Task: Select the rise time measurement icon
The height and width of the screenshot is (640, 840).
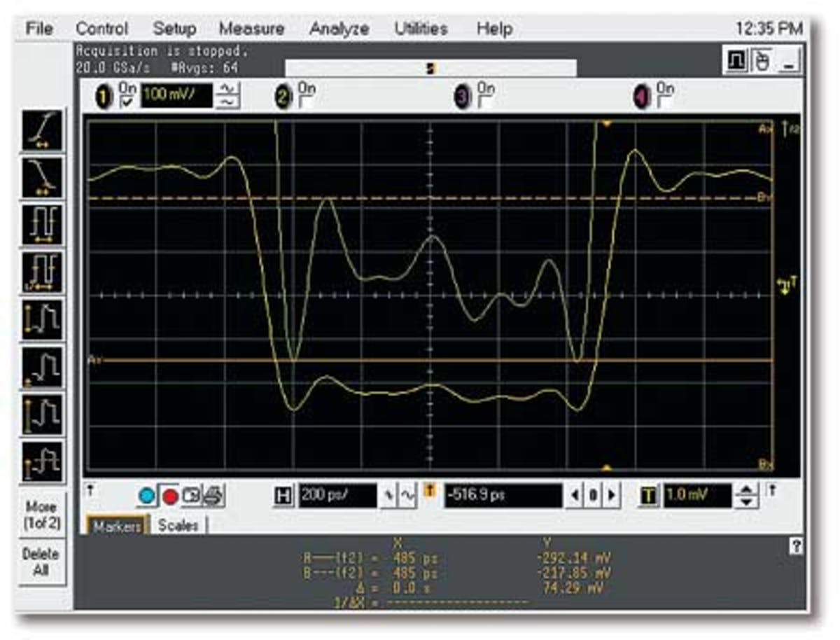Action: click(43, 131)
